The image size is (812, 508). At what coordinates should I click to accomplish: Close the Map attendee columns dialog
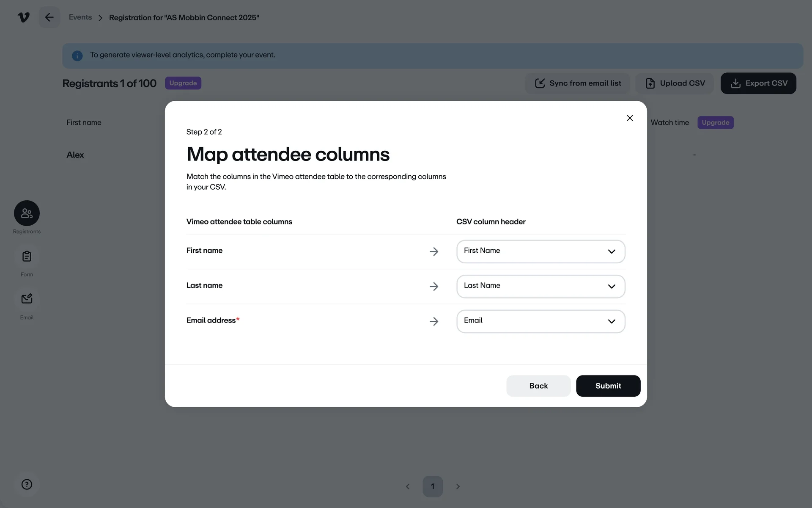[x=630, y=118]
